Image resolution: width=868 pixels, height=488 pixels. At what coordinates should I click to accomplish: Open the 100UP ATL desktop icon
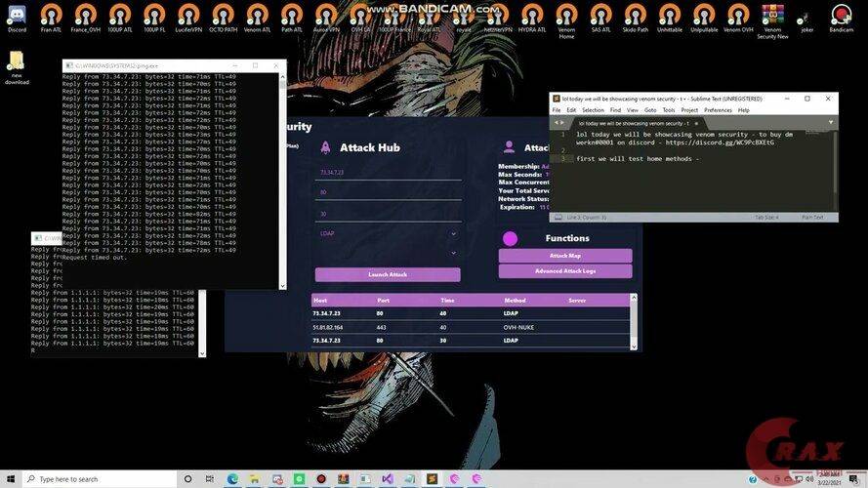tap(120, 19)
